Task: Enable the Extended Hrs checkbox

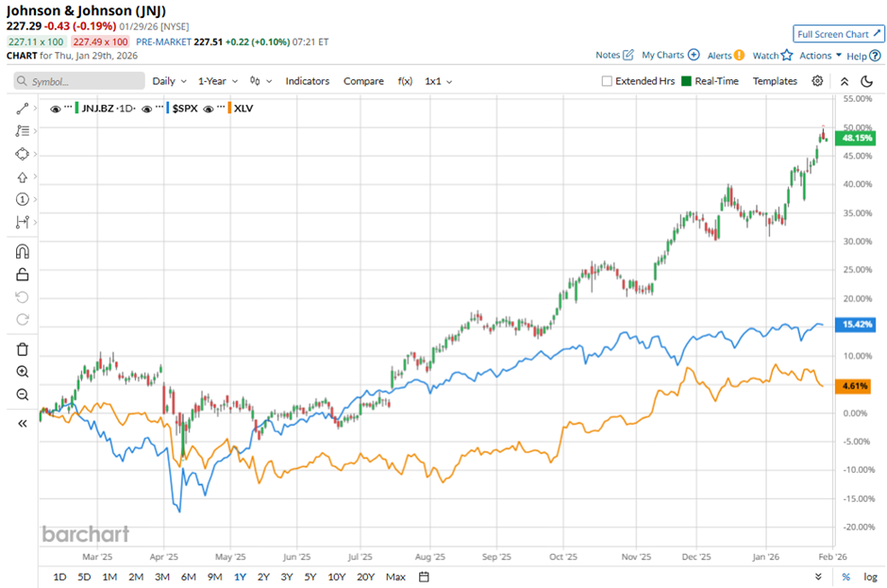Action: (x=607, y=81)
